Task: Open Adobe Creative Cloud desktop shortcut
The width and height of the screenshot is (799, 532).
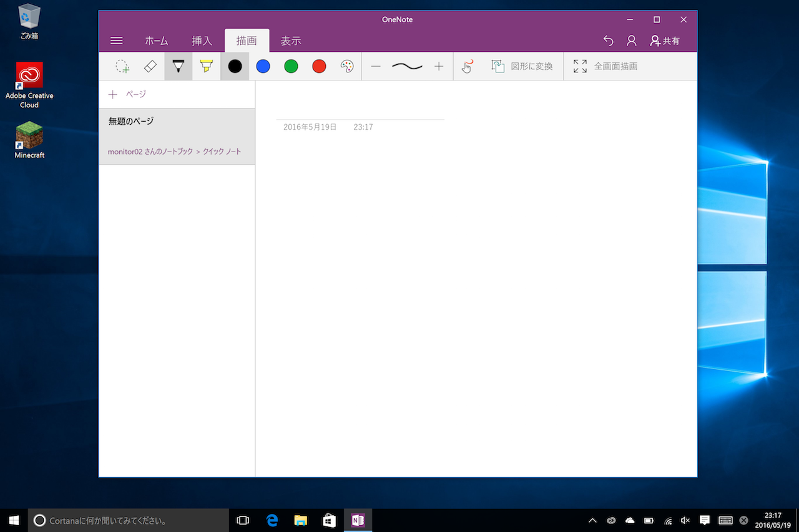Action: [29, 85]
